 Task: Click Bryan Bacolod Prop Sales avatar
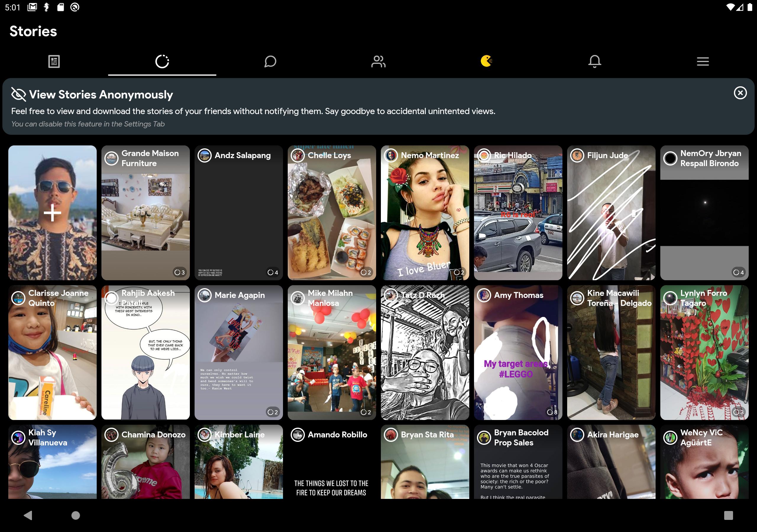pos(484,438)
